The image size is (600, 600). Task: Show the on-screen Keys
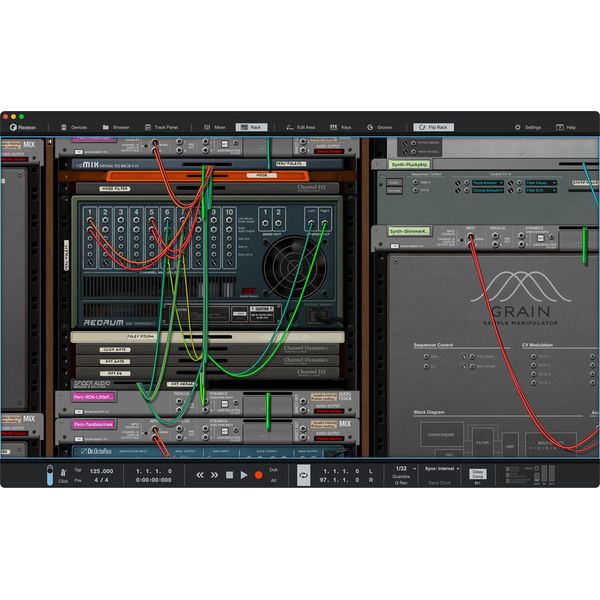pyautogui.click(x=341, y=127)
